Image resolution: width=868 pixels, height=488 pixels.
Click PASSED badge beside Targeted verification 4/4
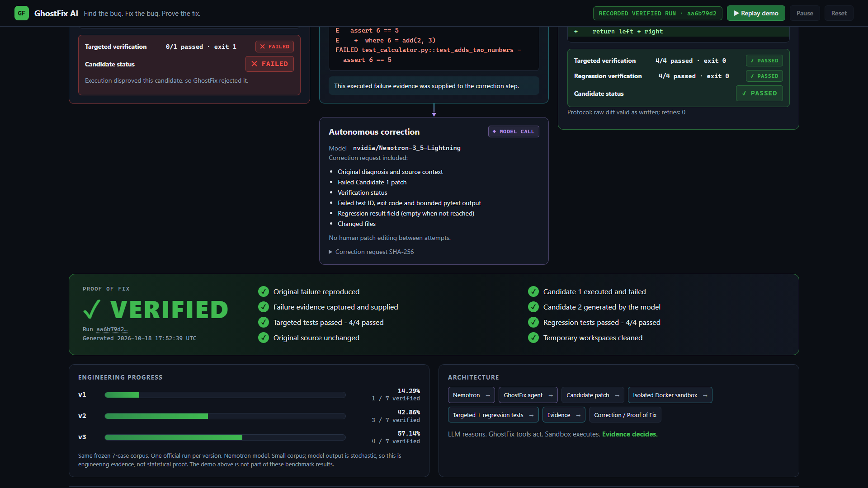764,61
